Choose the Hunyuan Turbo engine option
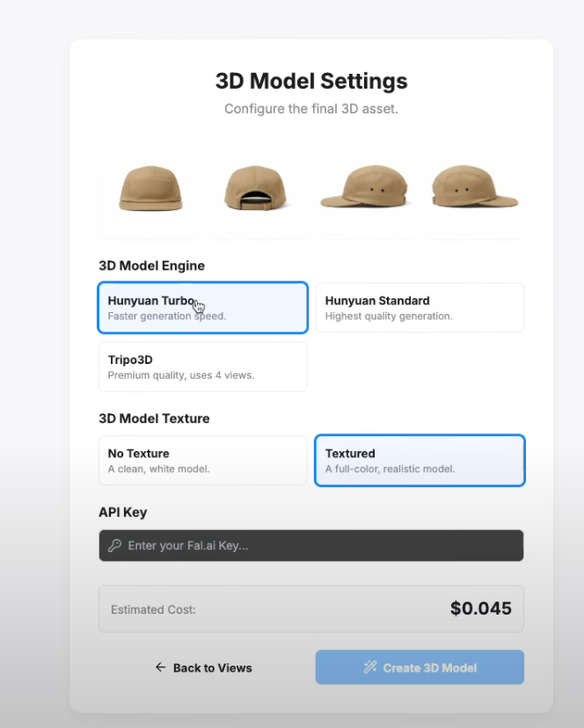This screenshot has width=584, height=728. (202, 308)
